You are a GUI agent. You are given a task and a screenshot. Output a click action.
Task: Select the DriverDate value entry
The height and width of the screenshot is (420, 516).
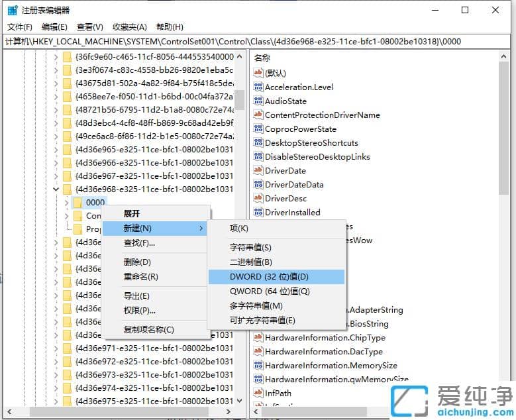[285, 170]
